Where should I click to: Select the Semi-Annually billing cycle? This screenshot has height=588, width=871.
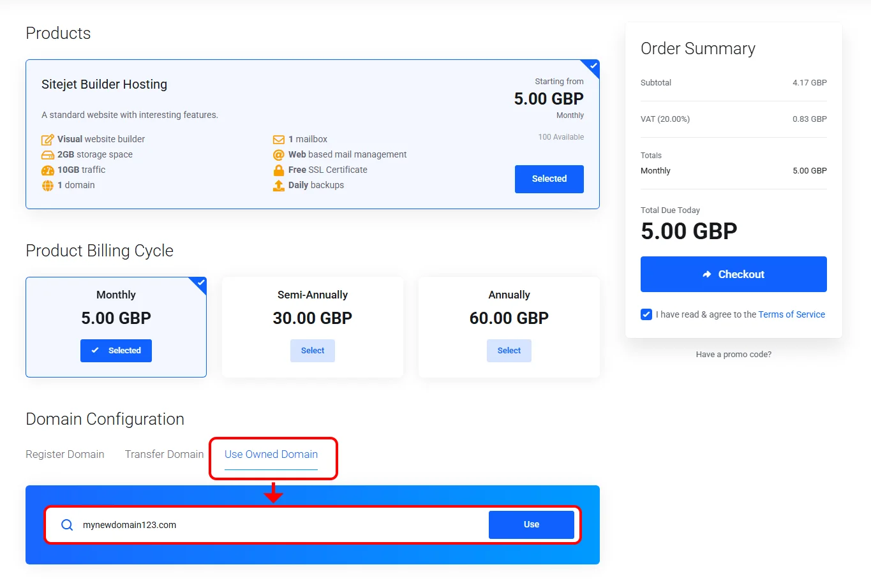click(313, 351)
